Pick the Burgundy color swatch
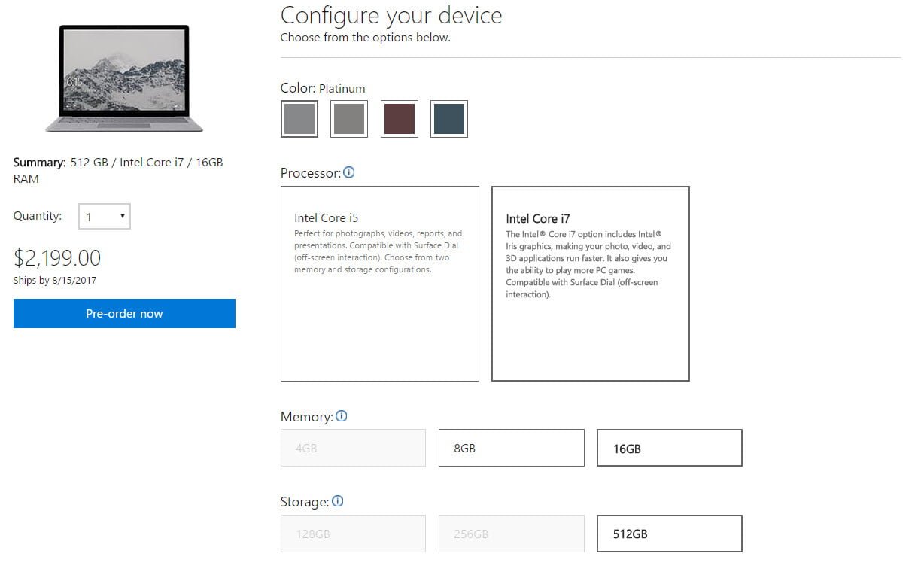The width and height of the screenshot is (924, 581). click(x=400, y=119)
